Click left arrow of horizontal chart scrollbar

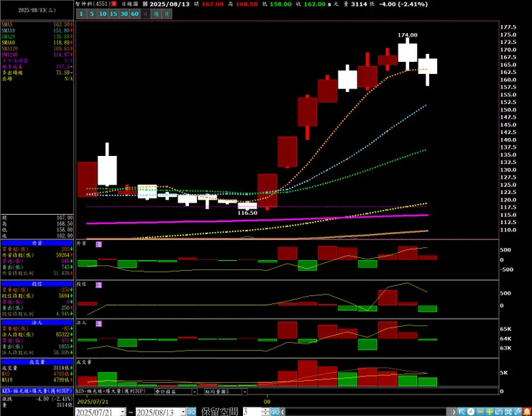tap(283, 412)
